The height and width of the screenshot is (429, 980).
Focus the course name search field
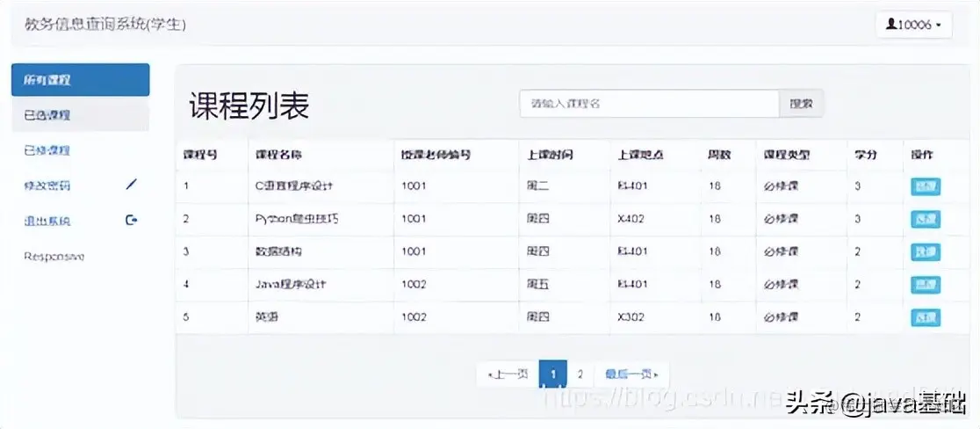pos(649,104)
